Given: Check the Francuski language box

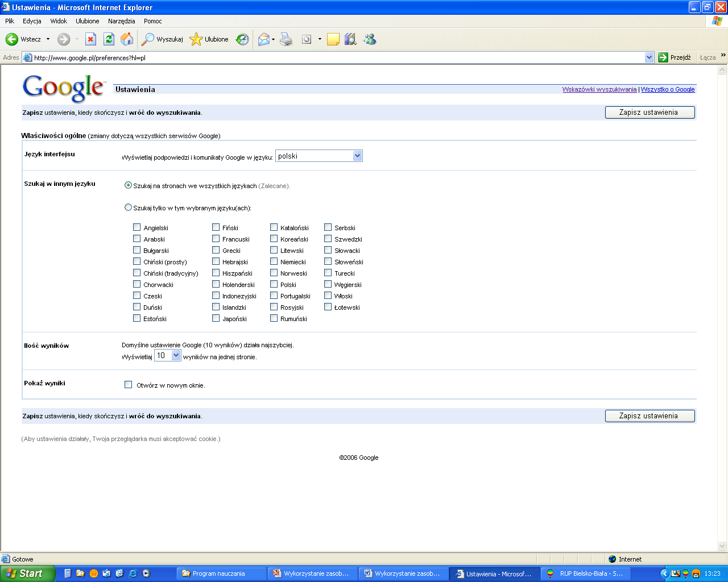Looking at the screenshot, I should point(216,239).
